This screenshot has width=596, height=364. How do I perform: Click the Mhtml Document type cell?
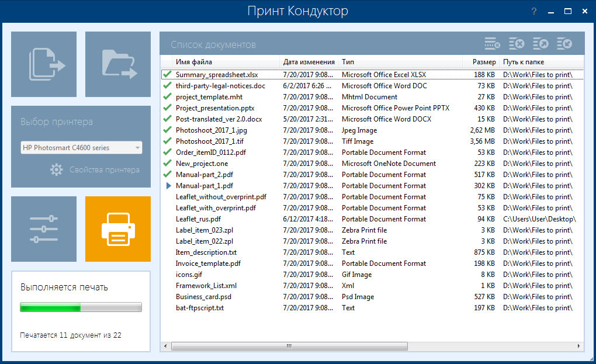click(369, 97)
